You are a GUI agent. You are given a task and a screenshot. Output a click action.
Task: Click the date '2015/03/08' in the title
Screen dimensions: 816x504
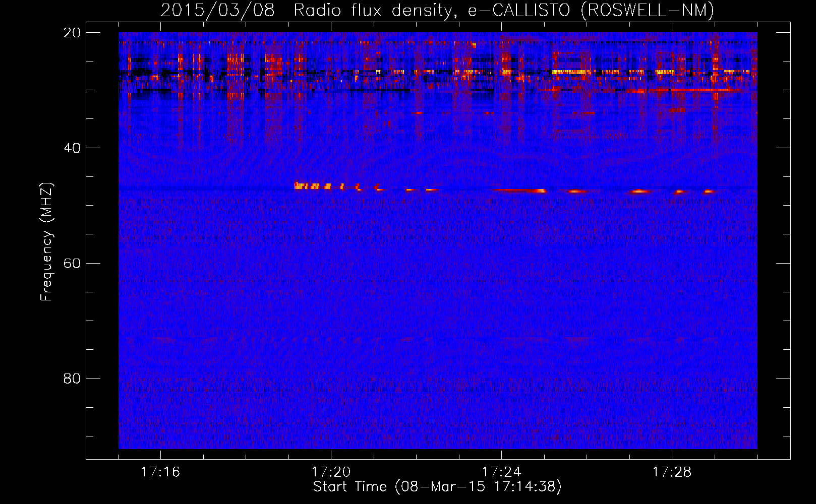[x=217, y=11]
